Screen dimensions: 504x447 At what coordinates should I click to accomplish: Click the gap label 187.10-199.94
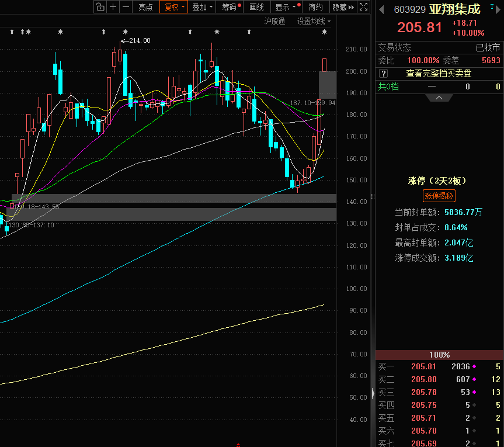(312, 103)
